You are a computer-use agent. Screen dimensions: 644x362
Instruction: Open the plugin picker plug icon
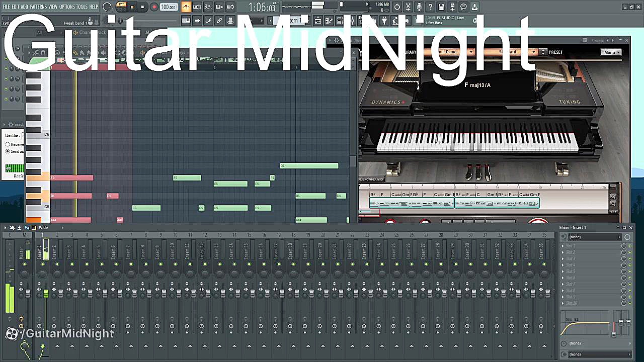pos(384,21)
